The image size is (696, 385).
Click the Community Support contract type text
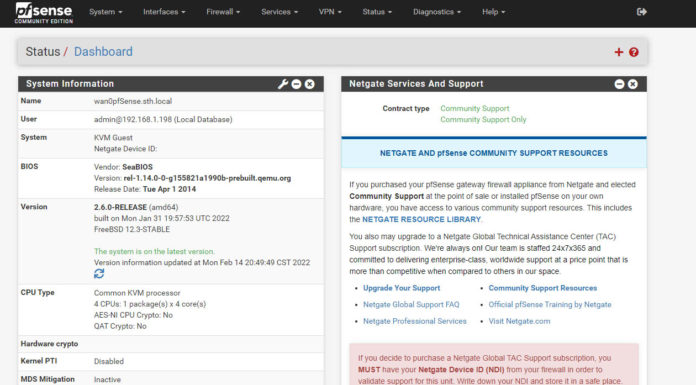475,108
